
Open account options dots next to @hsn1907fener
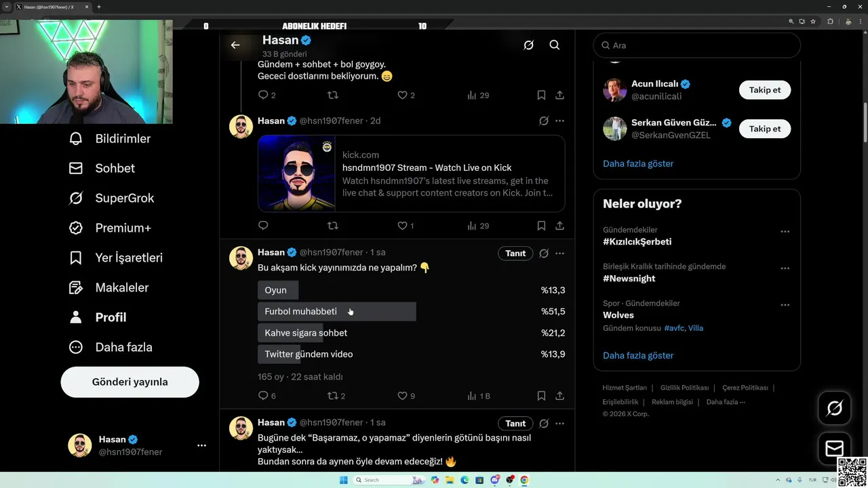point(201,446)
